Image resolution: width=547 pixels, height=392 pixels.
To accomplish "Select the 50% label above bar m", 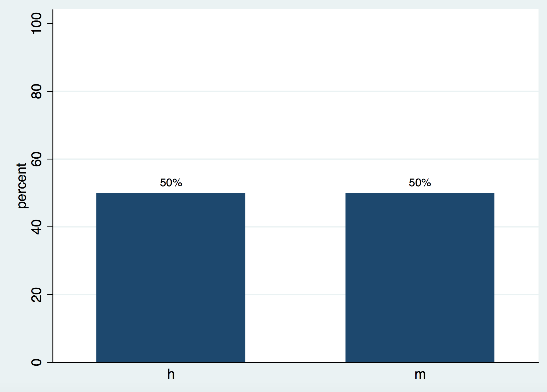I will point(420,183).
